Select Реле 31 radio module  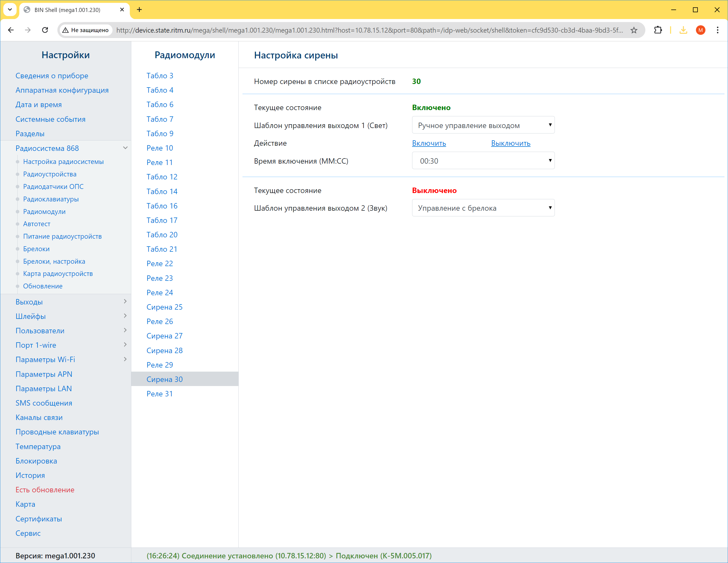160,394
